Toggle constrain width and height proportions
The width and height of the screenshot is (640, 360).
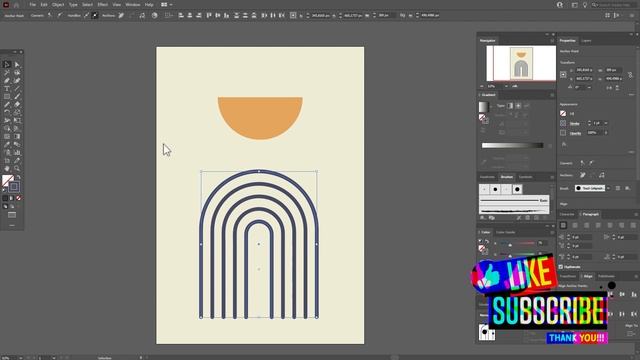point(630,75)
